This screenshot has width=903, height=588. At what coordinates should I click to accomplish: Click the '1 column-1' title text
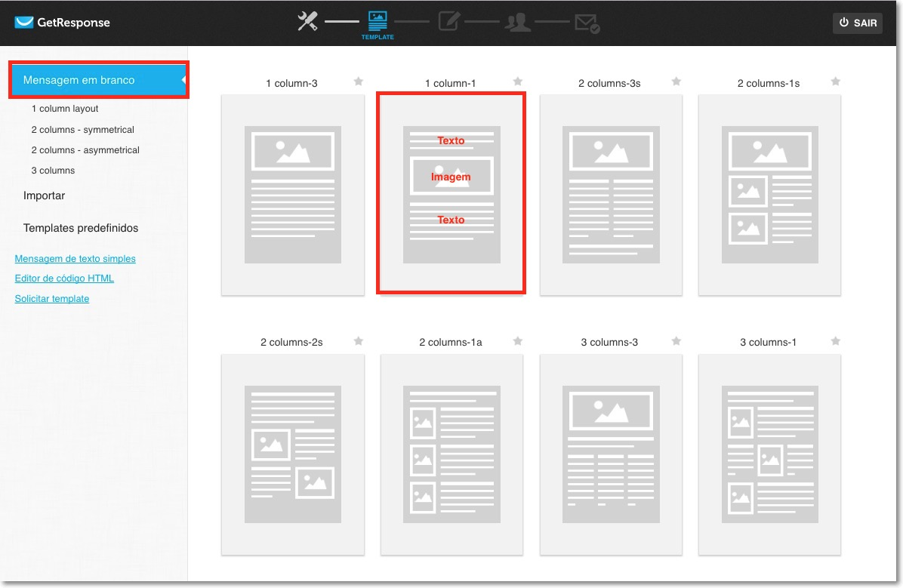[450, 83]
